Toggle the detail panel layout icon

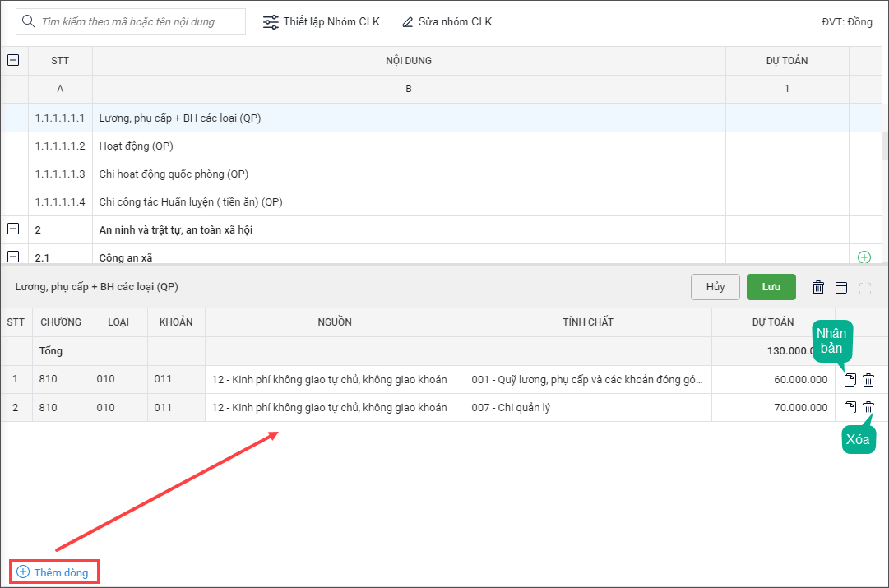840,287
